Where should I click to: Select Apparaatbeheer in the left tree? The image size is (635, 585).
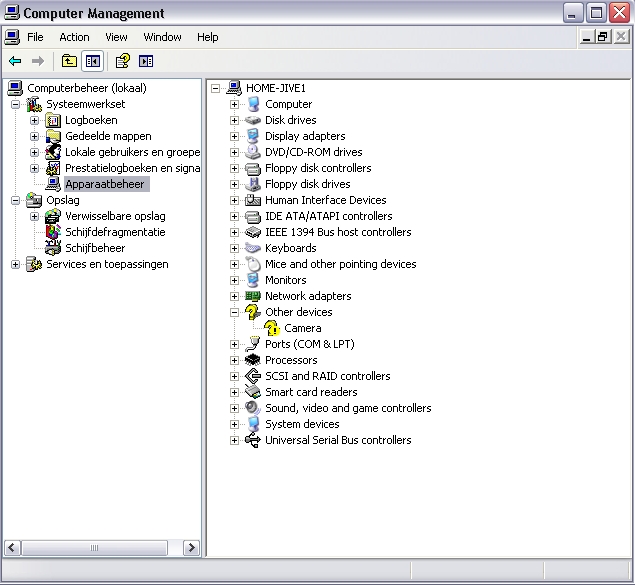pyautogui.click(x=105, y=184)
